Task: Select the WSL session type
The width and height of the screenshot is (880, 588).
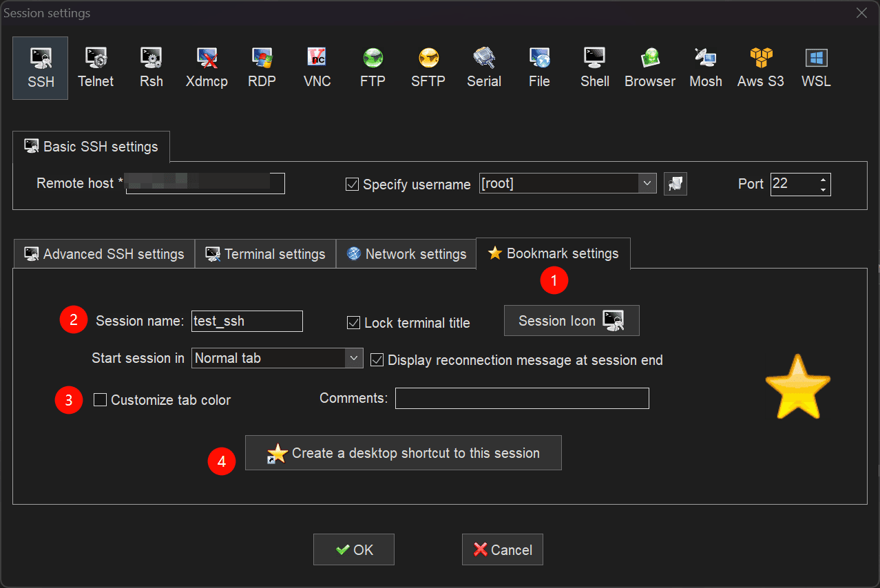Action: (816, 67)
